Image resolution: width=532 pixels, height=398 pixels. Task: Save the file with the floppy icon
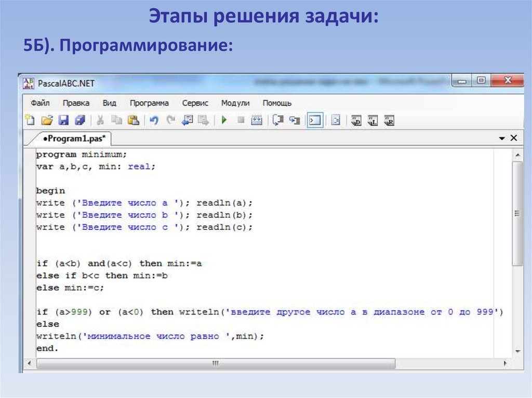click(63, 120)
